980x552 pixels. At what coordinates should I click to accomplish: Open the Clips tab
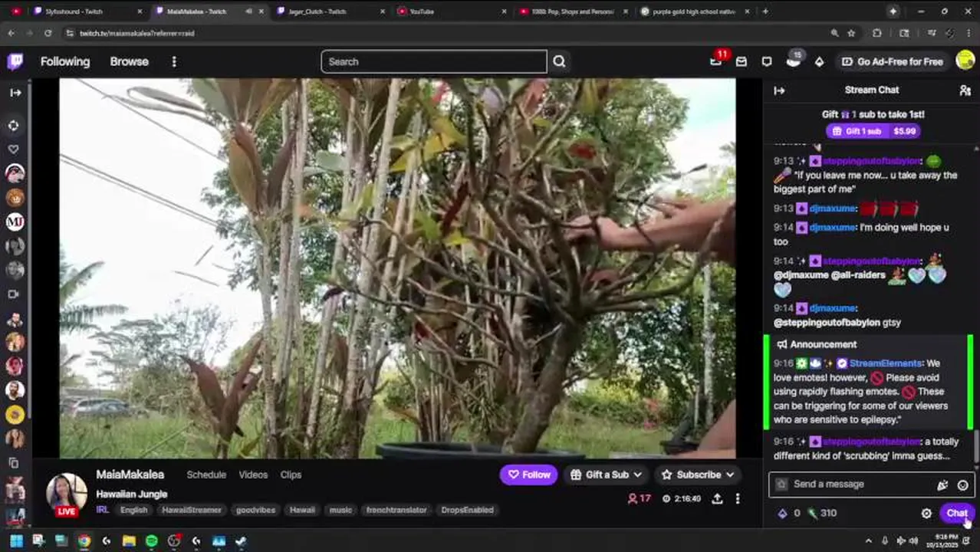[x=291, y=475]
